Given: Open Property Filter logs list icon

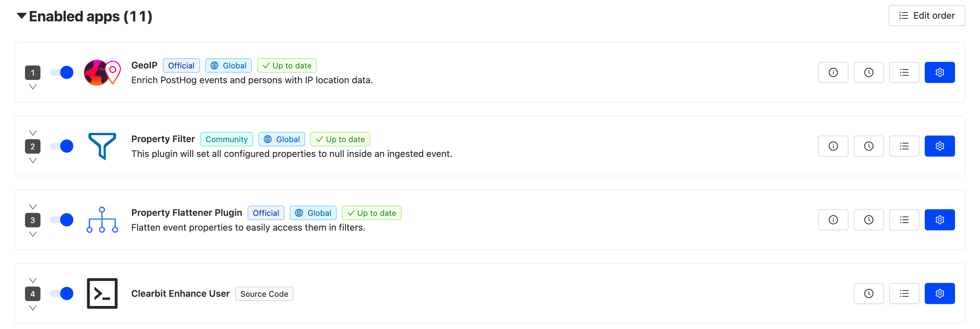Looking at the screenshot, I should coord(904,146).
